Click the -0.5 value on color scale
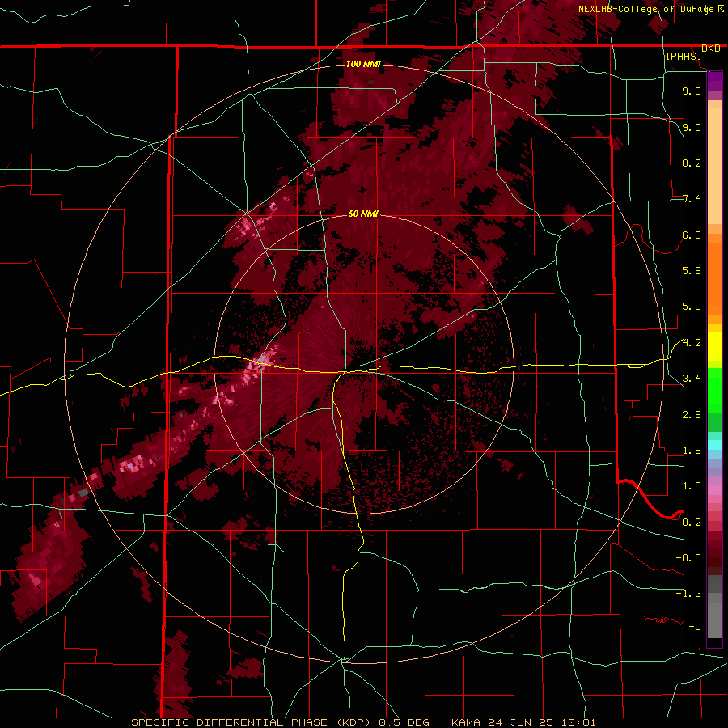This screenshot has width=728, height=728. point(688,558)
